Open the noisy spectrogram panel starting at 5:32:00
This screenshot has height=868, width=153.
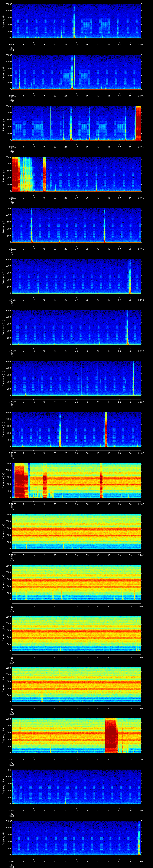point(77,531)
